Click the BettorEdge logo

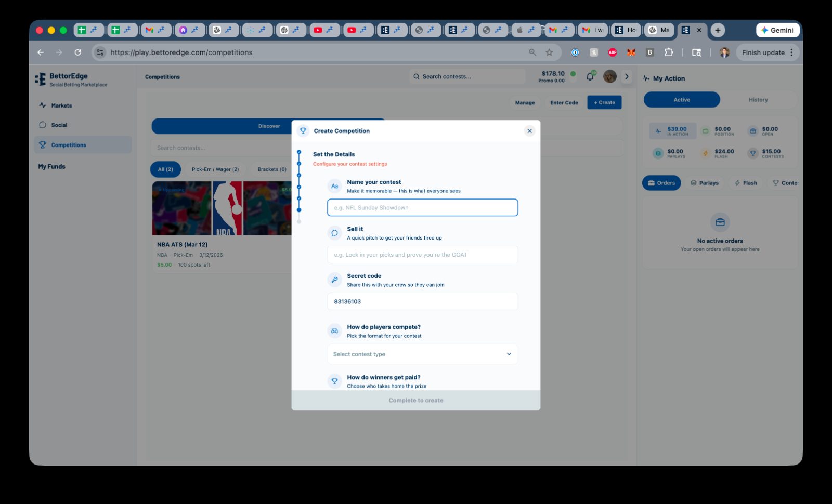41,79
